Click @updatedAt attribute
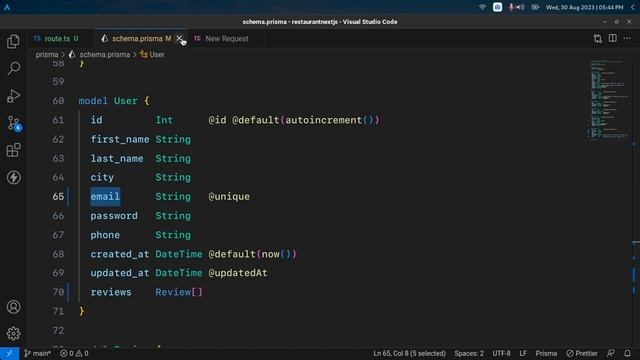Screen dimensions: 640x360 click(x=238, y=273)
